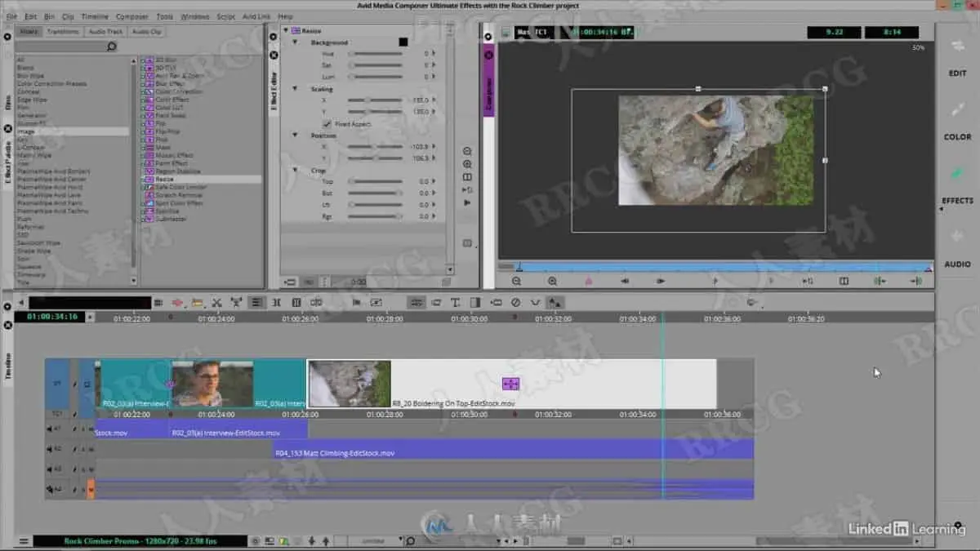The width and height of the screenshot is (980, 551).
Task: Click the timeline hamburger fast menu
Action: pos(23,540)
